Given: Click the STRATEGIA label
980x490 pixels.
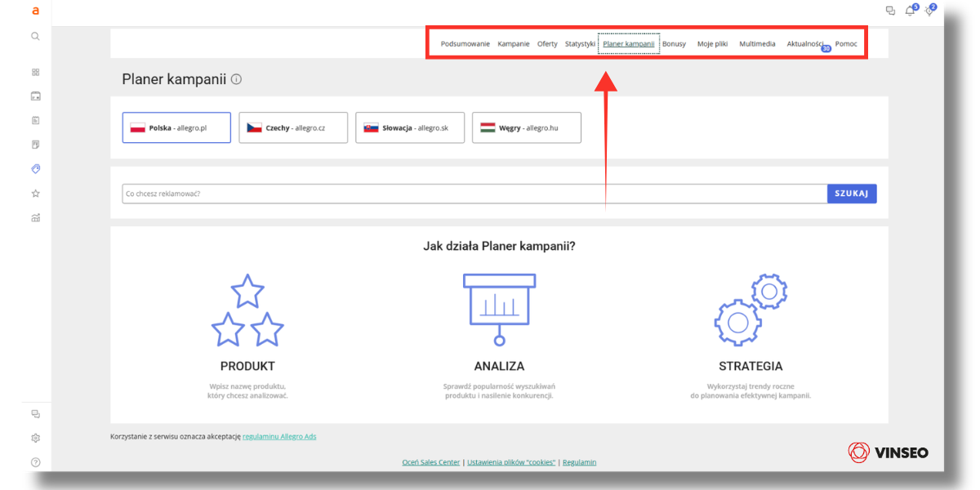Looking at the screenshot, I should tap(751, 367).
